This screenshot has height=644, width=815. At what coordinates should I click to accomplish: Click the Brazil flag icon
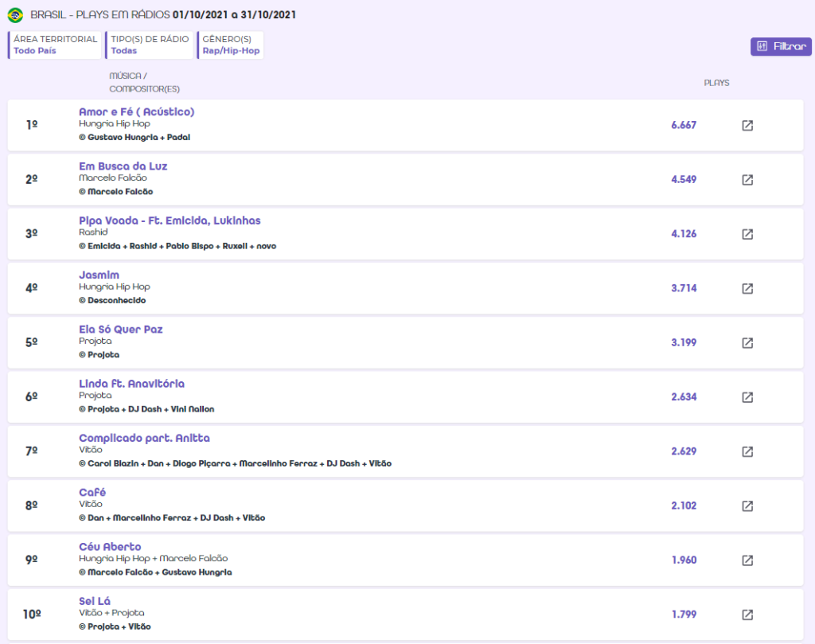pyautogui.click(x=15, y=15)
